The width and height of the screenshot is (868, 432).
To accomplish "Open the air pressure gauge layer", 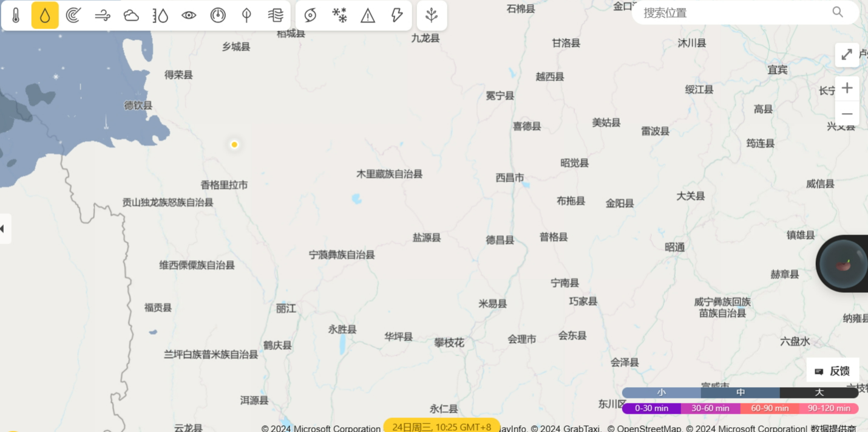I will coord(218,15).
